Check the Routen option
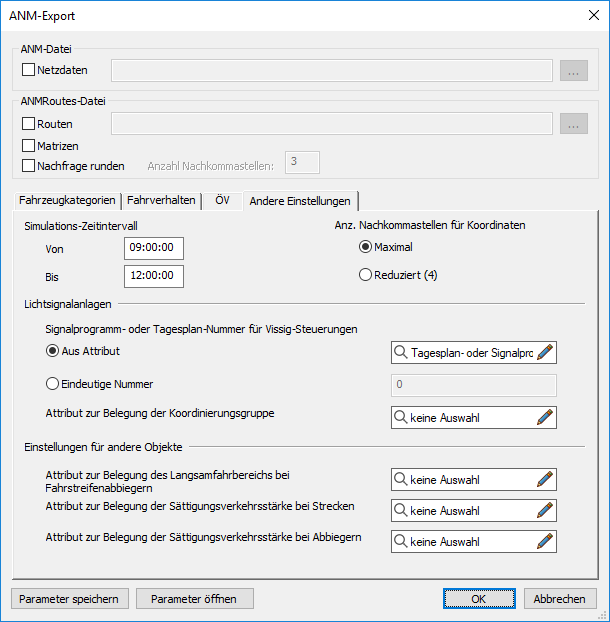This screenshot has height=622, width=610. pyautogui.click(x=28, y=124)
